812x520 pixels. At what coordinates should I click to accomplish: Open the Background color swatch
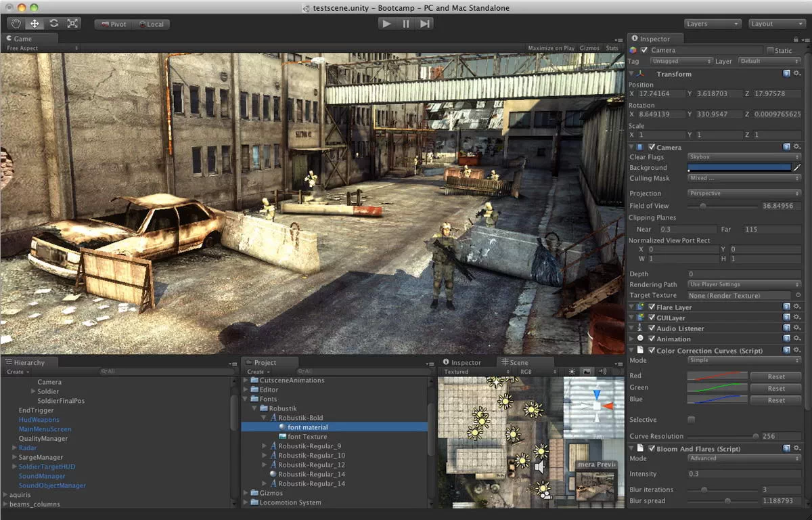point(739,167)
